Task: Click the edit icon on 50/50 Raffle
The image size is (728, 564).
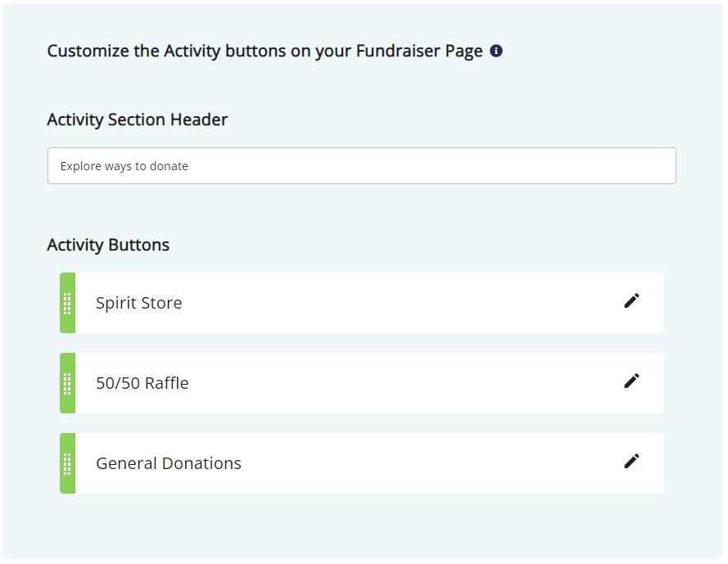Action: [x=631, y=381]
